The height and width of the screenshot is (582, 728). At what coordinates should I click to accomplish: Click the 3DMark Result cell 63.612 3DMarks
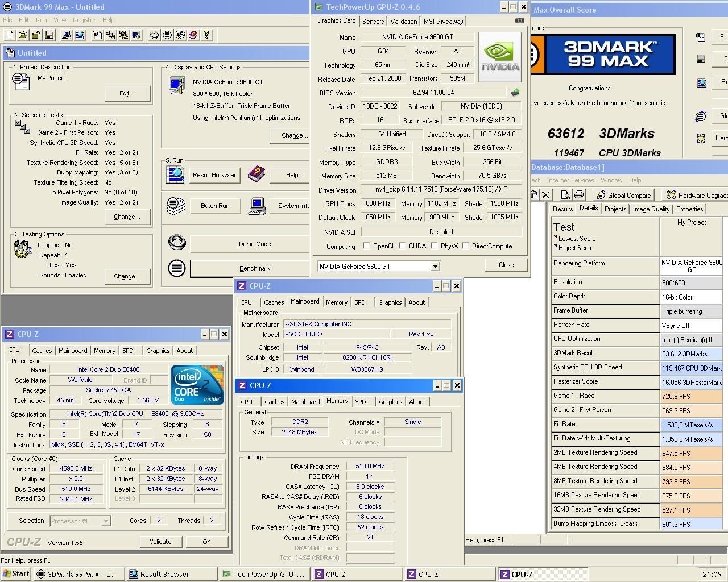click(x=691, y=354)
